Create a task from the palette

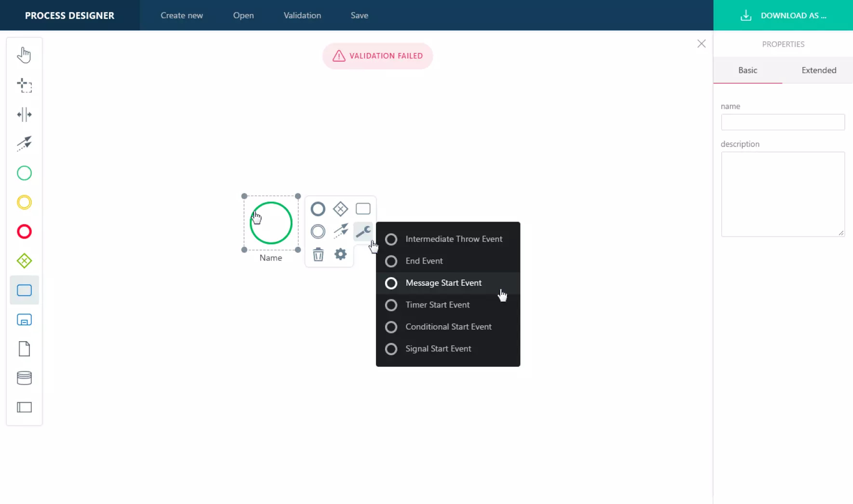[x=24, y=290]
